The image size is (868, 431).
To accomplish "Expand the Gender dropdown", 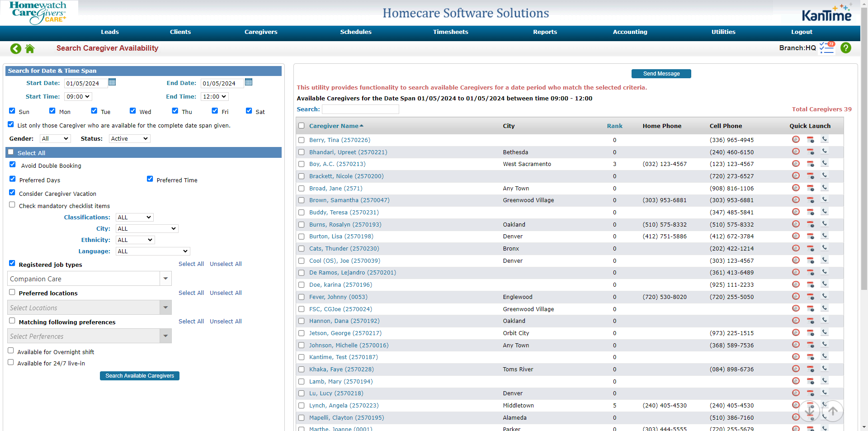I will pos(55,139).
